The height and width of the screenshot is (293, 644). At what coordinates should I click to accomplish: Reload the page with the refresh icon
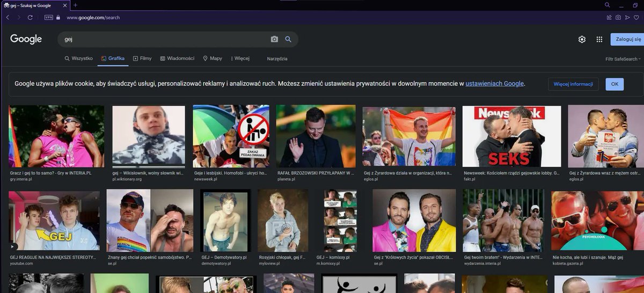(x=30, y=17)
